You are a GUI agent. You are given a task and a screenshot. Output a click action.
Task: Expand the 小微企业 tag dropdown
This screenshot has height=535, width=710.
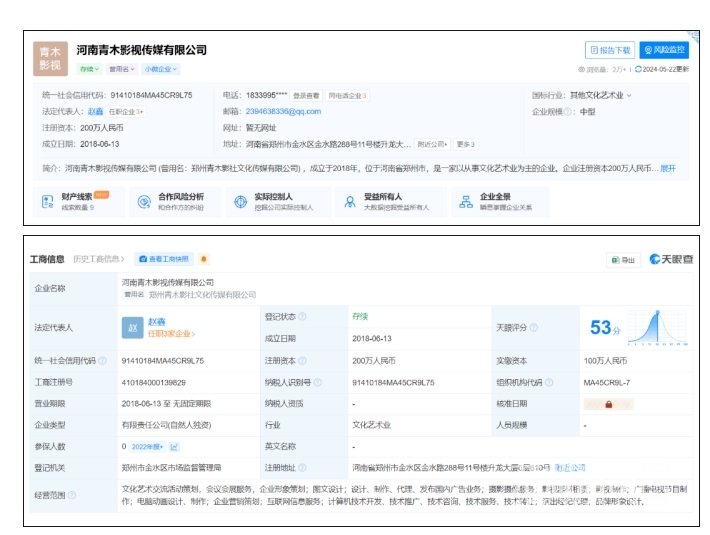(x=161, y=69)
